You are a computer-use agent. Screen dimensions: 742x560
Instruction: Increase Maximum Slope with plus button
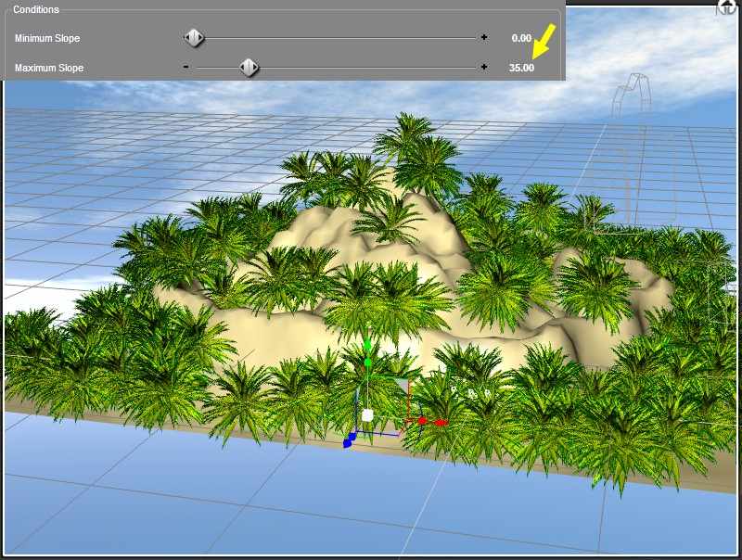click(483, 67)
